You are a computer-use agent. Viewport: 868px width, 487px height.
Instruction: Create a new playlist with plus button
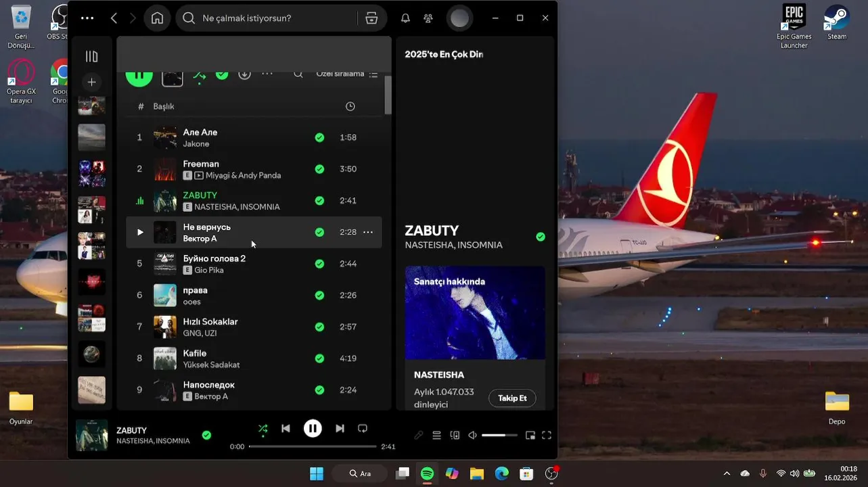pyautogui.click(x=91, y=82)
